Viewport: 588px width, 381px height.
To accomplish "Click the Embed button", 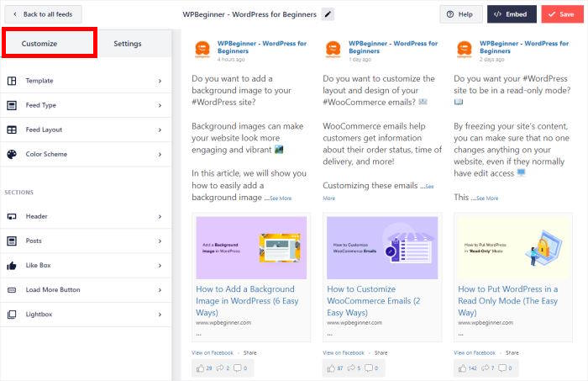I will coord(512,14).
